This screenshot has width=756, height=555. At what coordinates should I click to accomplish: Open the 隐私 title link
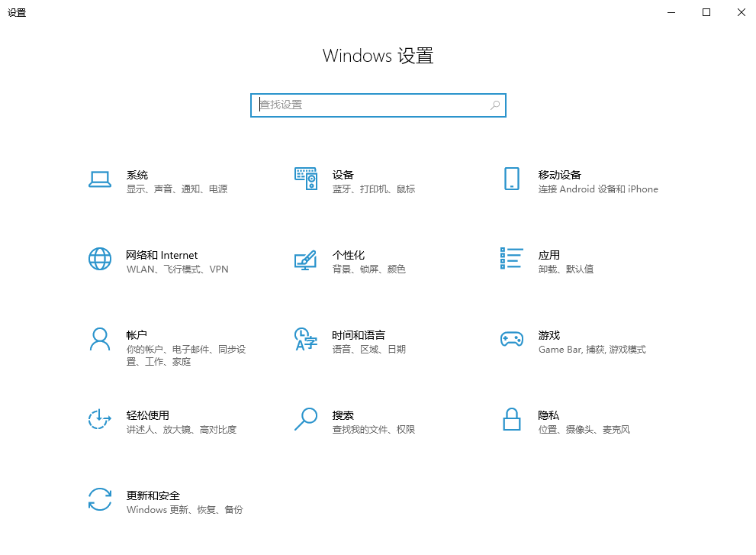click(549, 415)
